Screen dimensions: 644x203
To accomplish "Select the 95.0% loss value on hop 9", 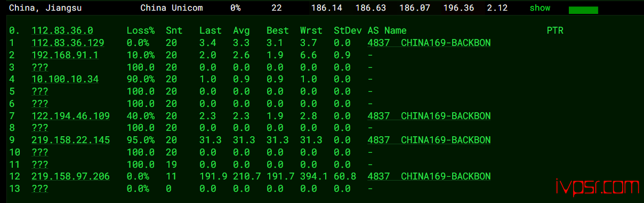I will 141,140.
